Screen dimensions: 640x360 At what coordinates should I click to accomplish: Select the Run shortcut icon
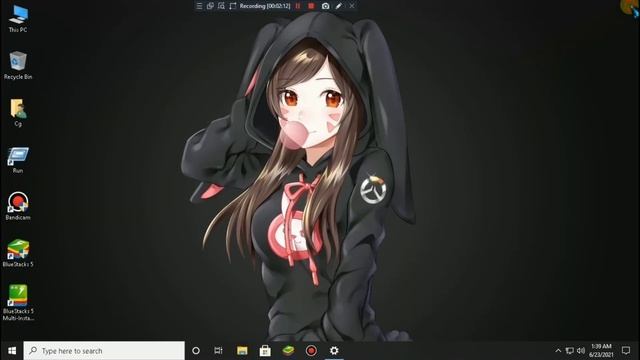pos(18,160)
